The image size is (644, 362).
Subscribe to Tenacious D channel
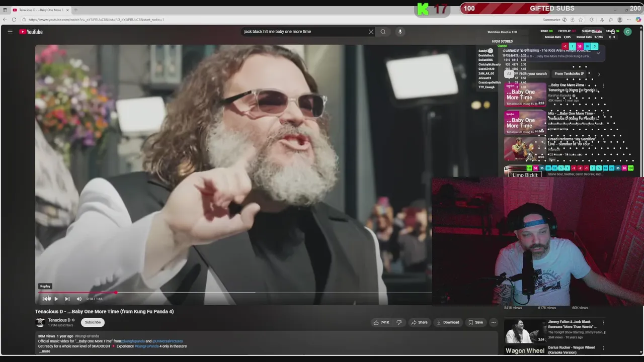click(x=93, y=322)
